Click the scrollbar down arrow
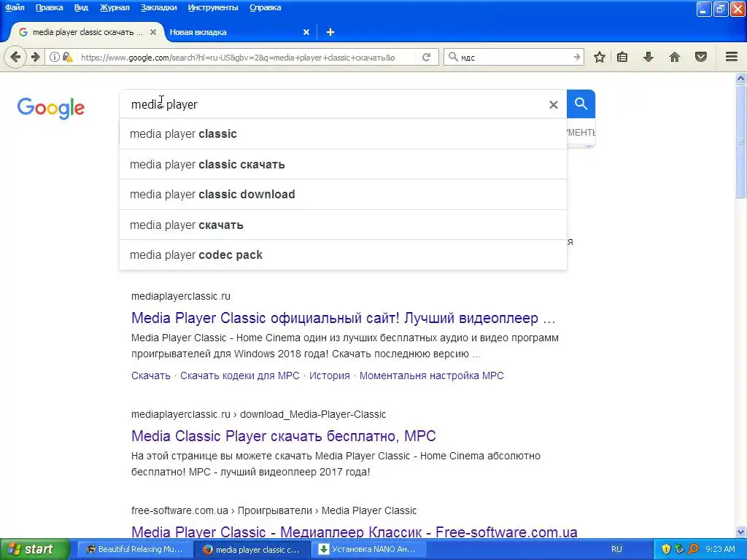 (x=740, y=532)
